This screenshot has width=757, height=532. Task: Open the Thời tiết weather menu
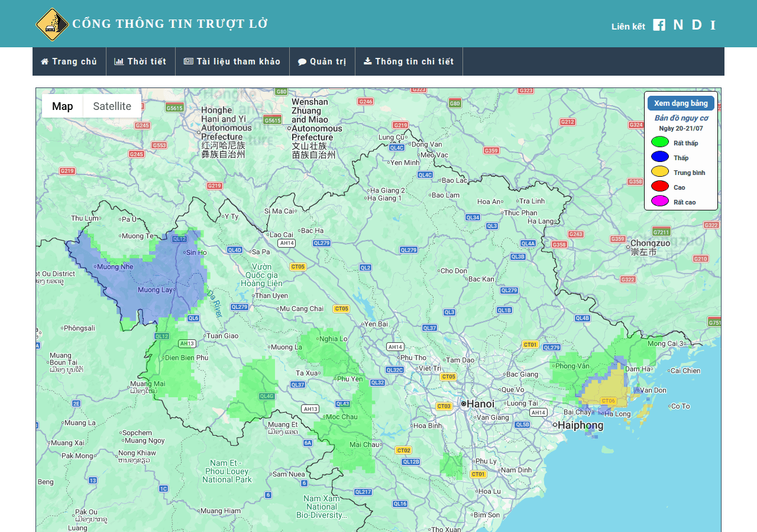click(141, 61)
